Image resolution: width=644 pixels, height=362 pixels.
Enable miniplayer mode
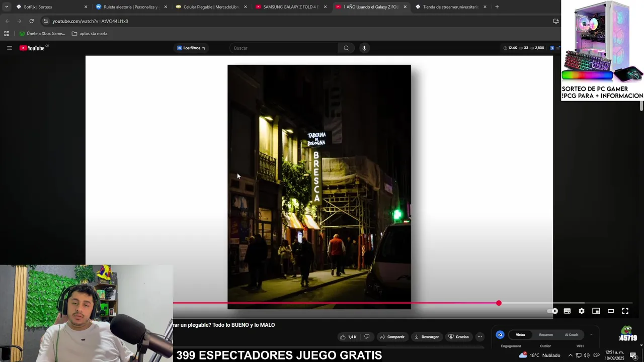[596, 311]
